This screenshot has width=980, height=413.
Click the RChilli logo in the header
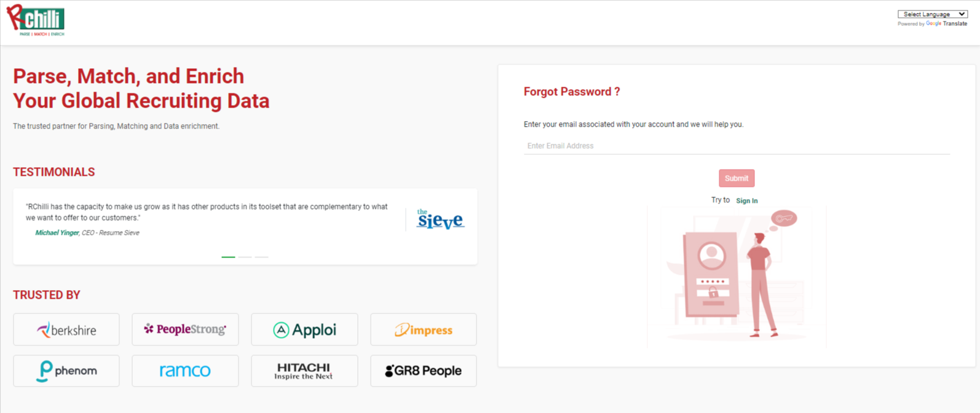36,21
